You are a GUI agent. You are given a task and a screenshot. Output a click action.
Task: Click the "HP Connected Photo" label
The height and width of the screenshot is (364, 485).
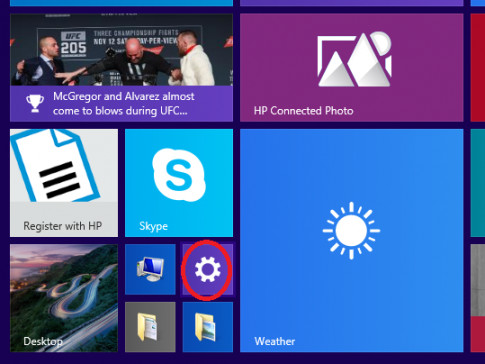pyautogui.click(x=303, y=111)
